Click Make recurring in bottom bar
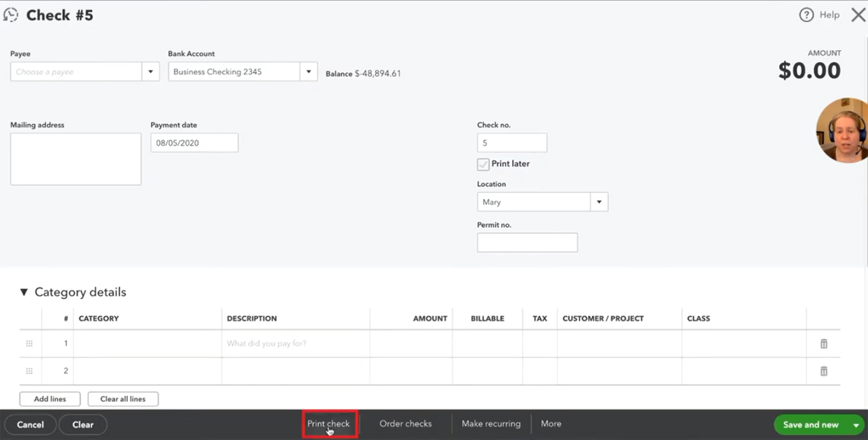Viewport: 868px width, 440px height. (491, 424)
